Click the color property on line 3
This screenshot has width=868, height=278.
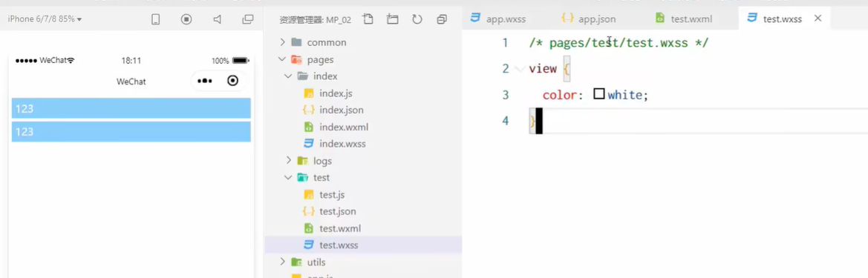[x=560, y=95]
